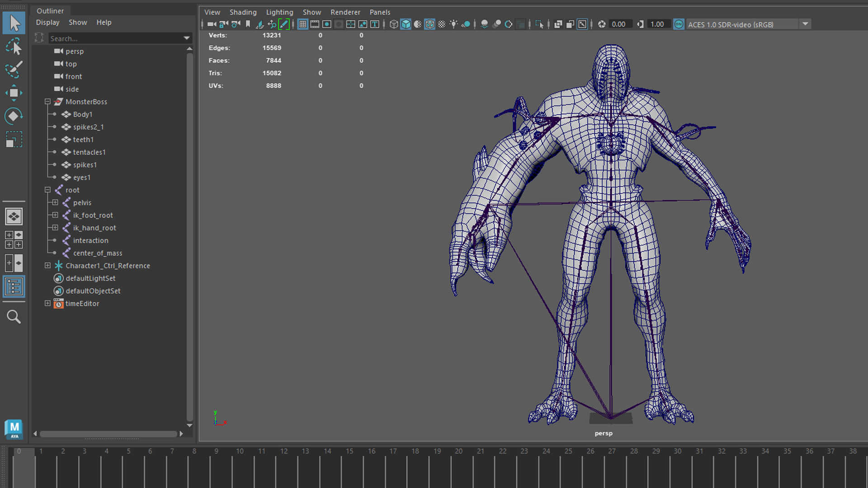The width and height of the screenshot is (868, 488).
Task: Toggle the Resolution Gate display
Action: [327, 24]
